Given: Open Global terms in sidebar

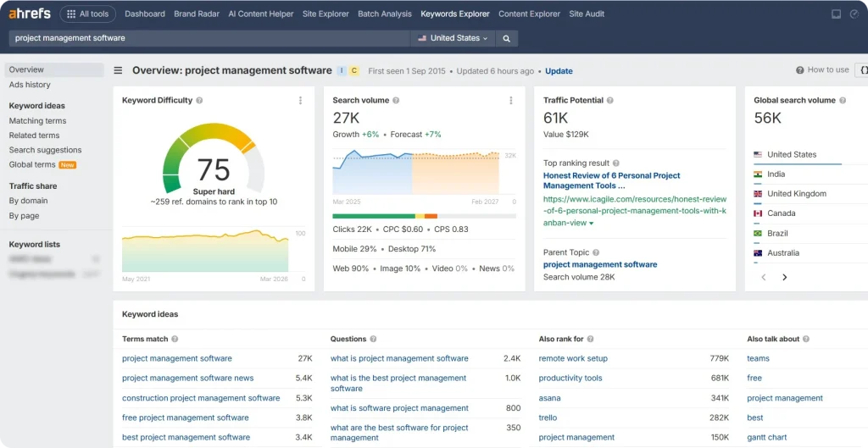Looking at the screenshot, I should (x=32, y=164).
